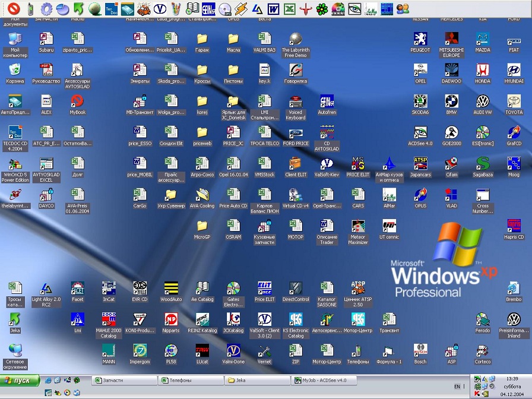Switch to the Запчасти taskbar window
This screenshot has width=532, height=399.
coord(124,381)
